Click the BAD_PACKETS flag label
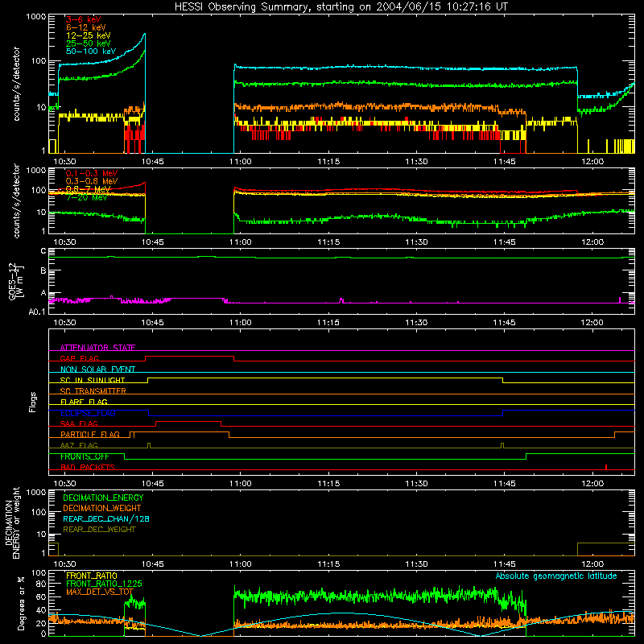Image resolution: width=644 pixels, height=644 pixels. point(88,467)
